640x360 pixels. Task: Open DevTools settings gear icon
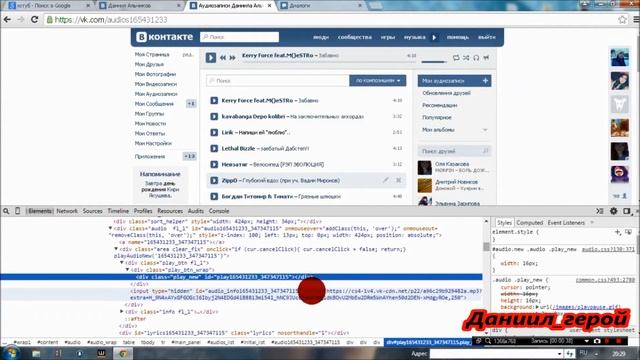(613, 211)
